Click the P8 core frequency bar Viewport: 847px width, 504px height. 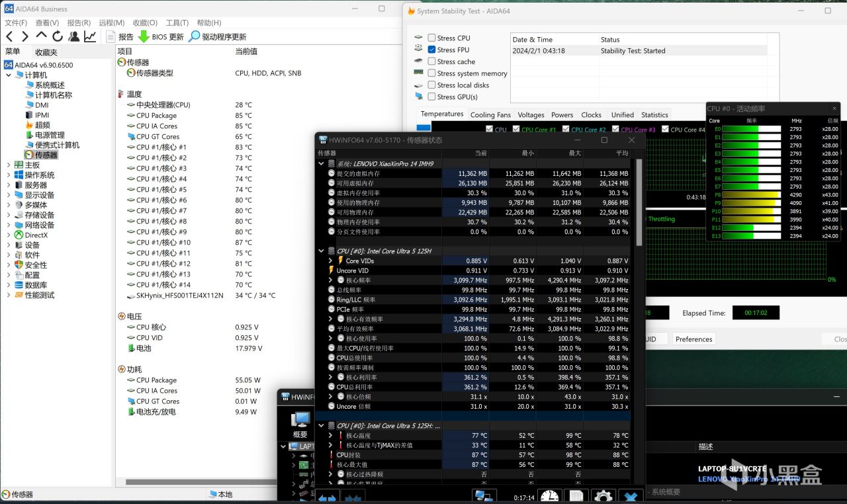click(x=752, y=194)
